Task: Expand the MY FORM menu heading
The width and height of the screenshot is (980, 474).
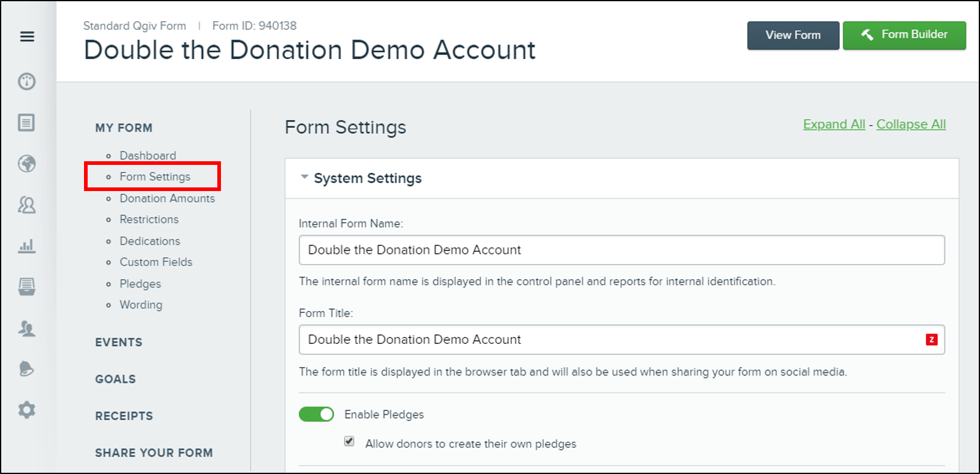Action: 124,128
